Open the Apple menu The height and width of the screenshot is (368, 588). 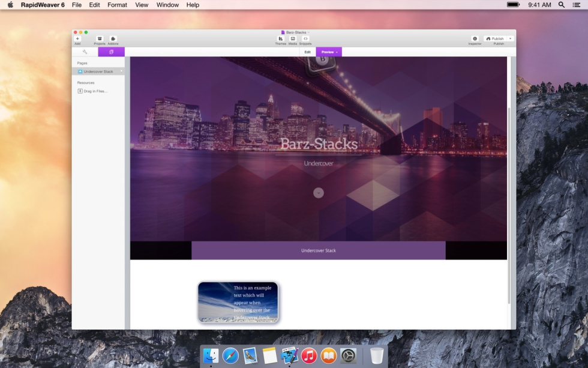click(11, 5)
